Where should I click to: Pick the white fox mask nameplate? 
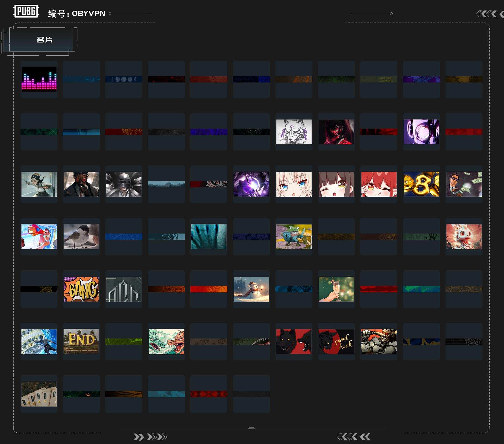[294, 132]
